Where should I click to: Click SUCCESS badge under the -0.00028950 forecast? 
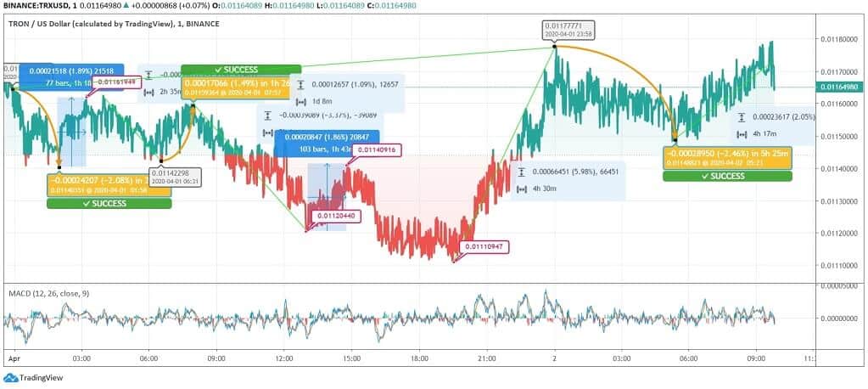727,176
